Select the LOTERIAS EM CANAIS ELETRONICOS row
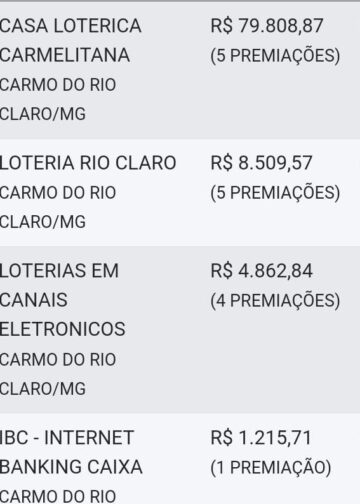The height and width of the screenshot is (504, 360). click(x=180, y=330)
